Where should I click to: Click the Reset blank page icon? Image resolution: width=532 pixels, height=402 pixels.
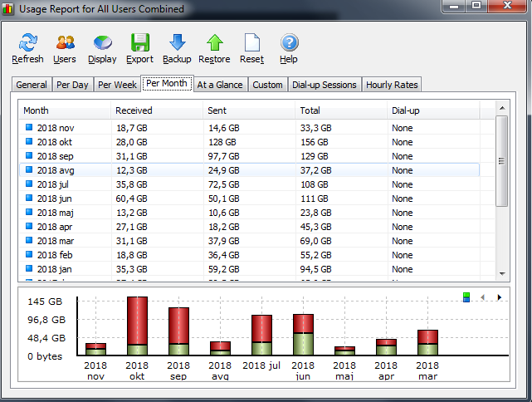point(252,42)
